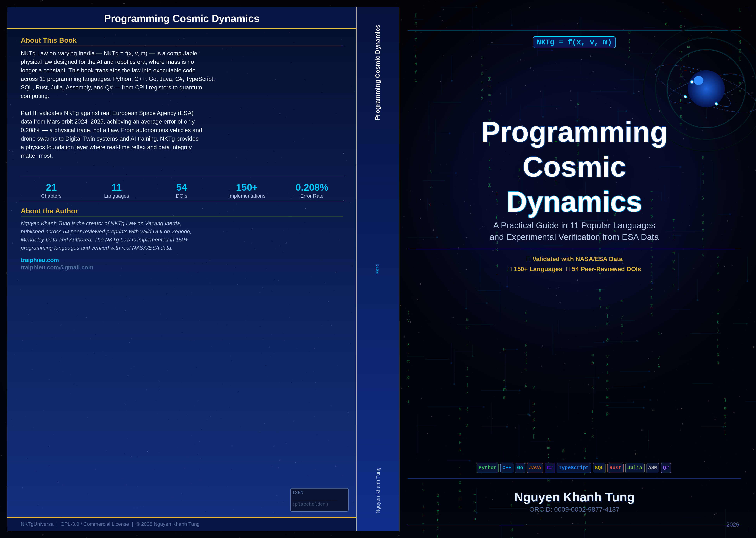756x538 pixels.
Task: Click the traiphieu.com@gmail.com email address
Action: point(57,267)
